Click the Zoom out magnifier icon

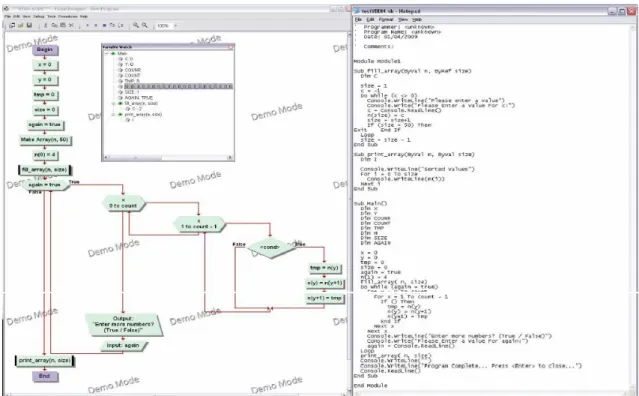[x=145, y=25]
